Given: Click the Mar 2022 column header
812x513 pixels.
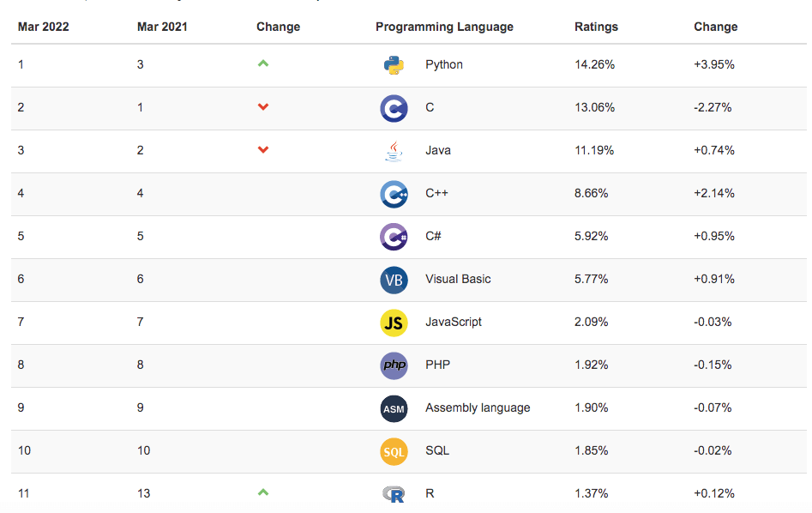Looking at the screenshot, I should point(44,27).
